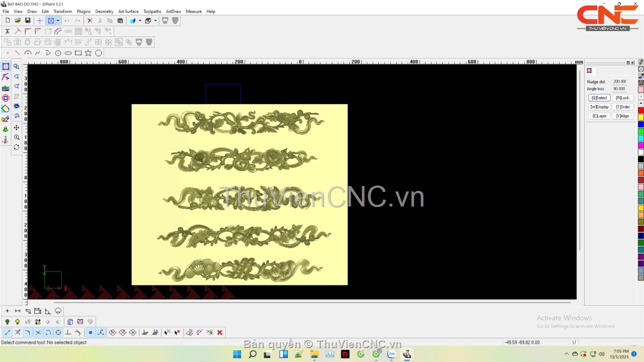Click the [E]Layer button
The image size is (644, 362).
click(599, 116)
